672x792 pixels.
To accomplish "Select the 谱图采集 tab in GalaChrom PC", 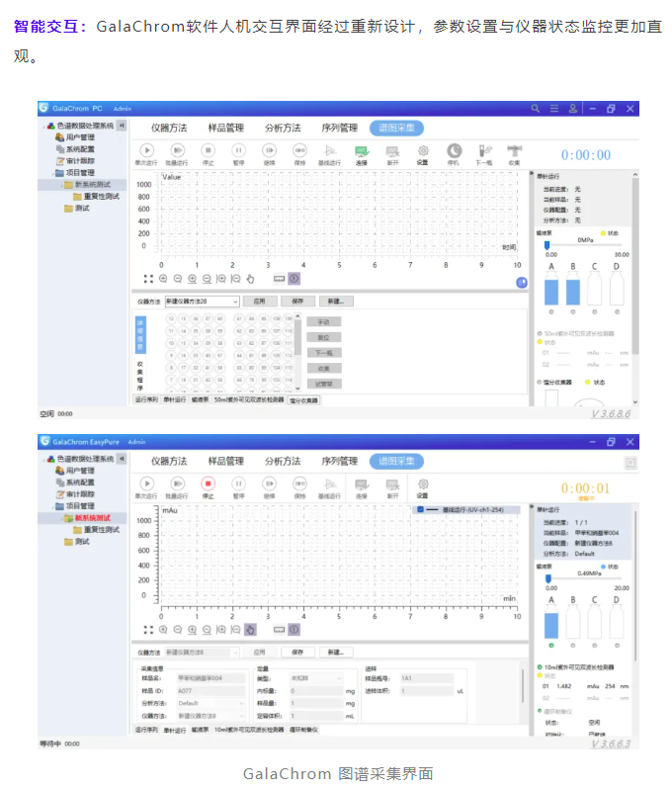I will coord(396,129).
